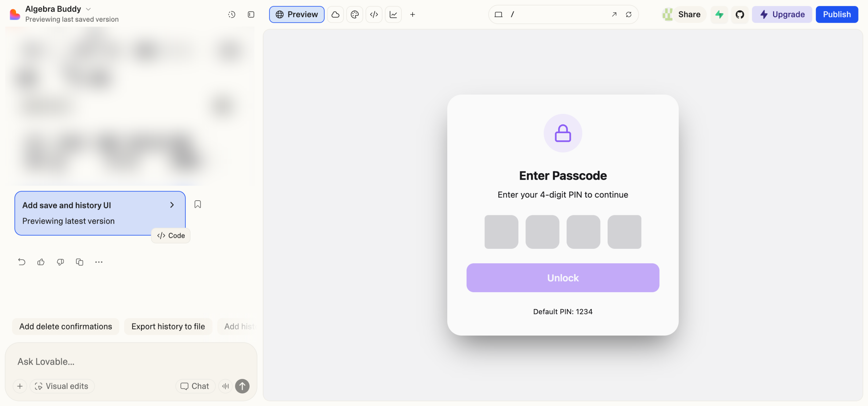This screenshot has width=868, height=406.
Task: Bookmark the Add save and history message
Action: (198, 204)
